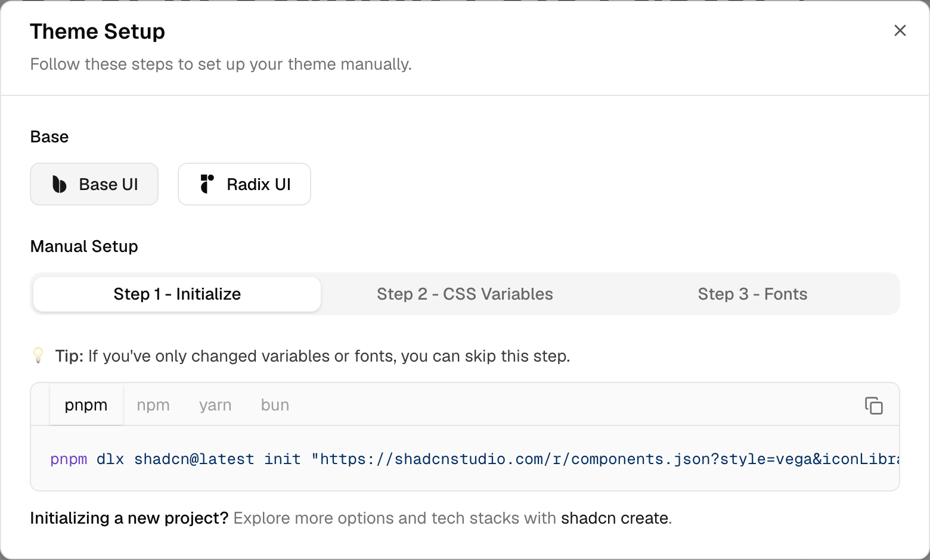This screenshot has width=930, height=560.
Task: Click the Manual Setup heading
Action: coord(84,247)
